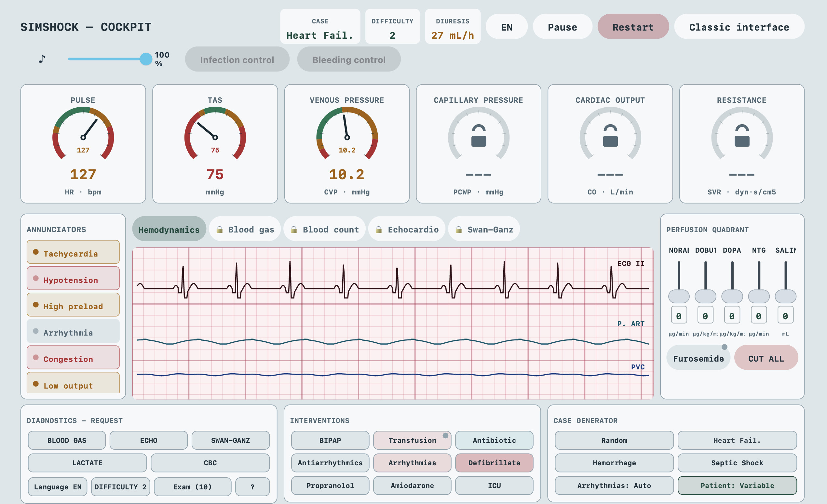Image resolution: width=827 pixels, height=504 pixels.
Task: Click the Exam (10) button
Action: pyautogui.click(x=193, y=487)
